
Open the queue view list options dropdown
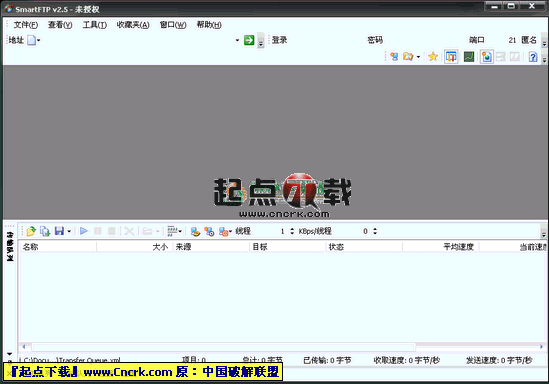click(x=174, y=231)
